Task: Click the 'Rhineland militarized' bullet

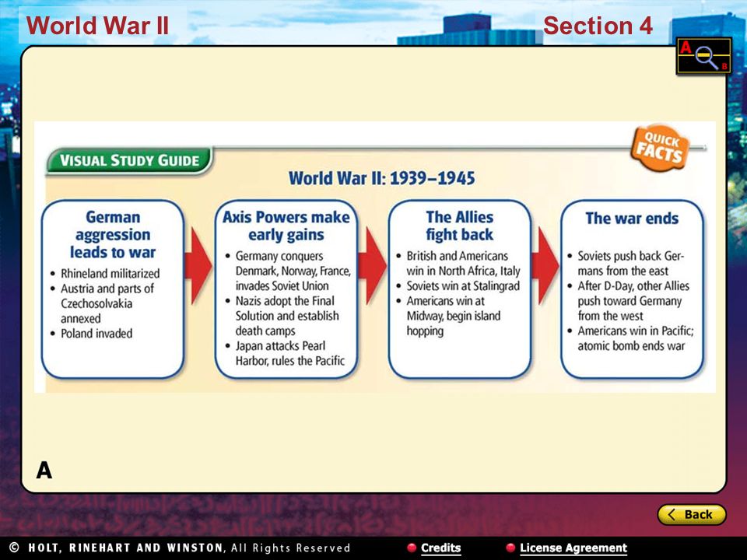Action: click(105, 273)
